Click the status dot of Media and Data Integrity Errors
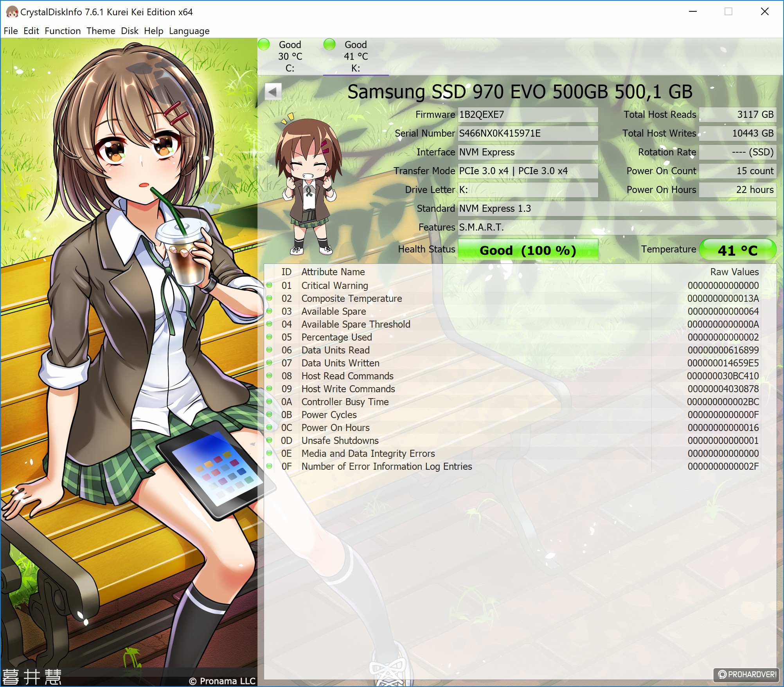 tap(270, 453)
